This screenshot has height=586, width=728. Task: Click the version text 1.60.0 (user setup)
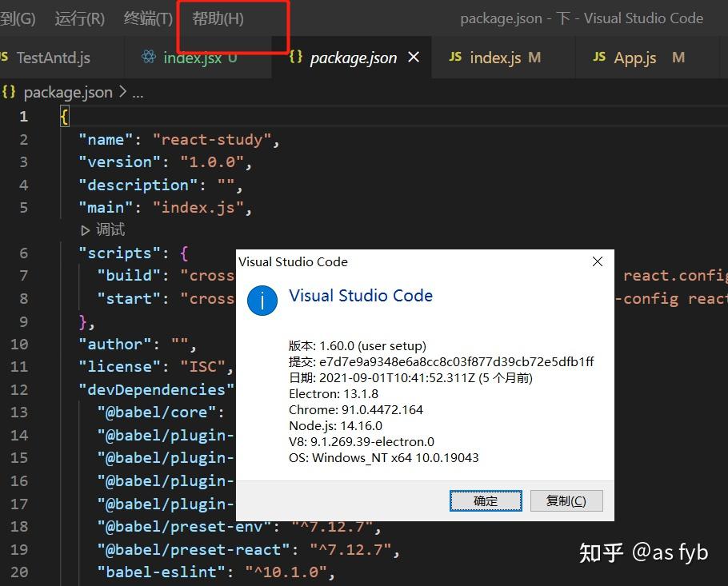click(373, 346)
